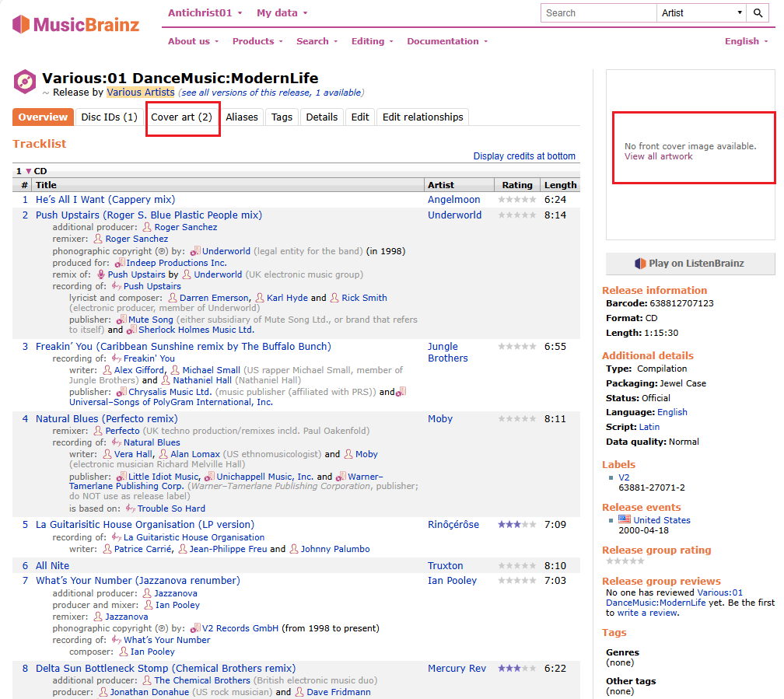Image resolution: width=784 pixels, height=699 pixels.
Task: Expand the Documentation menu
Action: tap(447, 41)
